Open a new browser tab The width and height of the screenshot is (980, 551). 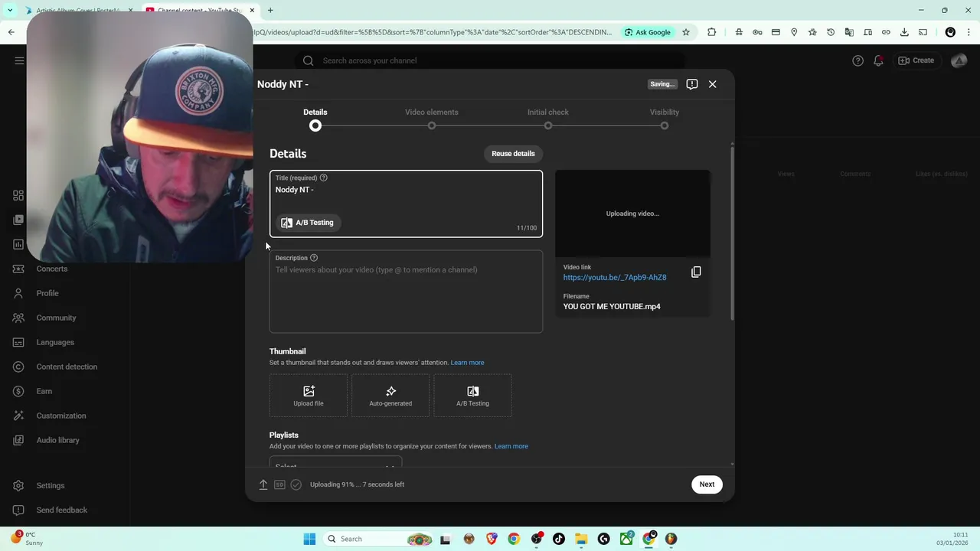[x=270, y=10]
